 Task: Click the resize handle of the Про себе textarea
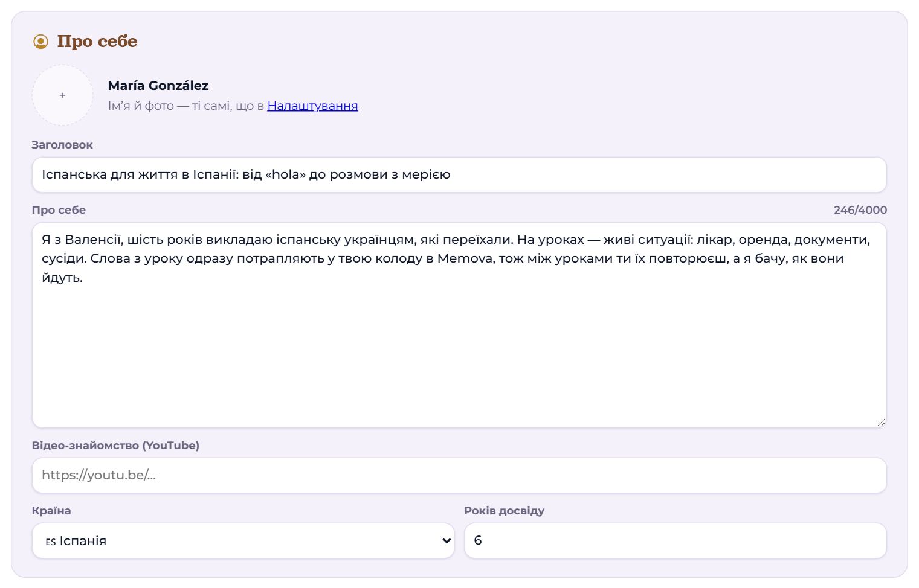pyautogui.click(x=881, y=422)
